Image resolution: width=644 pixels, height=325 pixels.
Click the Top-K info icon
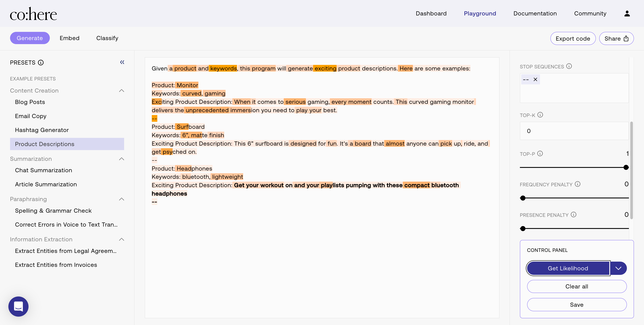[540, 115]
